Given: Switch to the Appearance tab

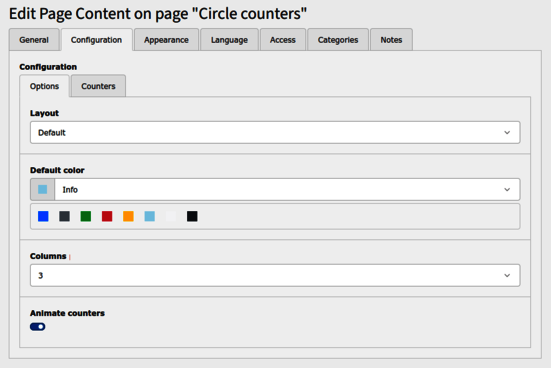Looking at the screenshot, I should pos(166,40).
